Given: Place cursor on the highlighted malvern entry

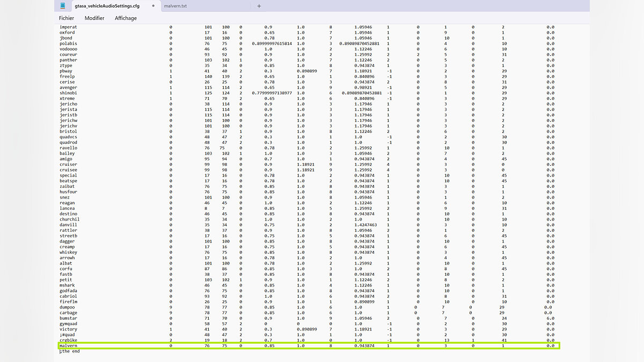Looking at the screenshot, I should pos(68,346).
